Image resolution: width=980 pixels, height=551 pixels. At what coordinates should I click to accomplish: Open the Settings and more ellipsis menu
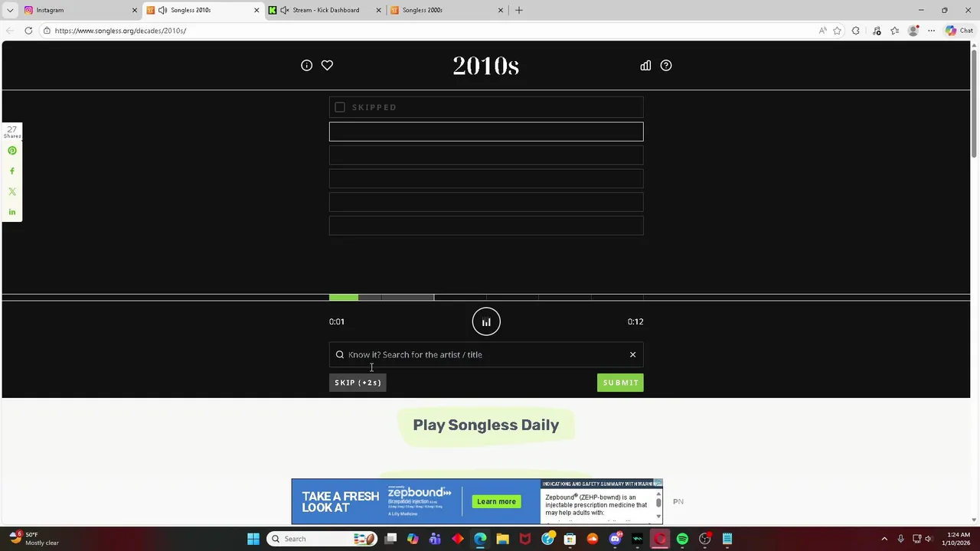[931, 31]
